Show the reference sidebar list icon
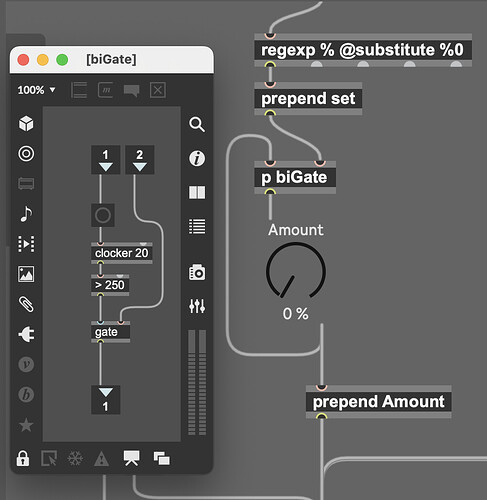487x500 pixels. click(x=197, y=226)
